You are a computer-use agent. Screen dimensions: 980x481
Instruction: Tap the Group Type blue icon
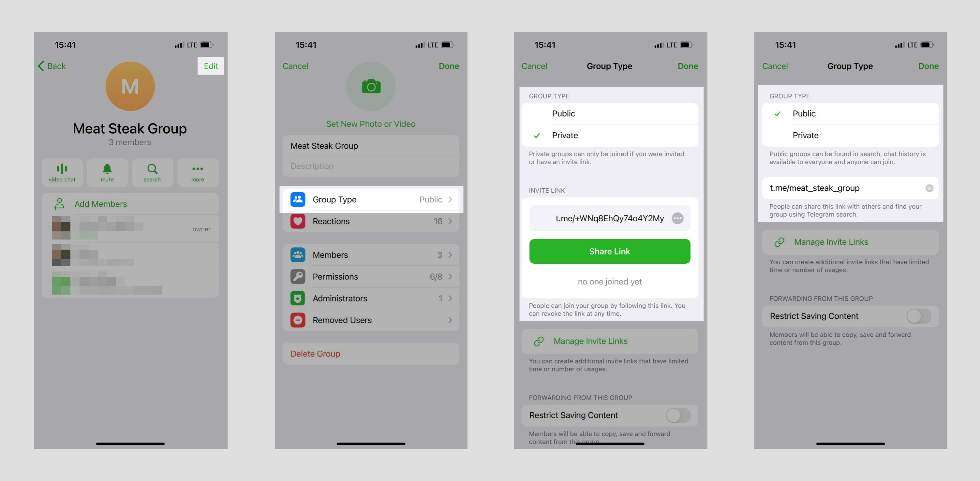pyautogui.click(x=298, y=199)
